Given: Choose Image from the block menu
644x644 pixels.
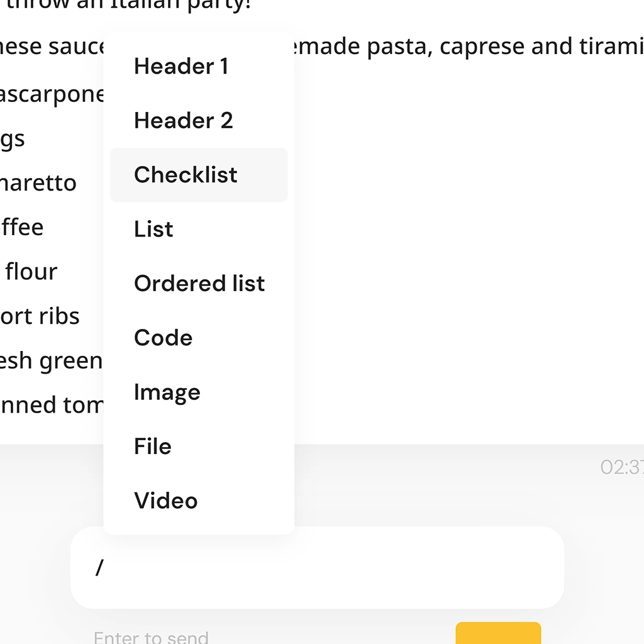Looking at the screenshot, I should pyautogui.click(x=167, y=392).
